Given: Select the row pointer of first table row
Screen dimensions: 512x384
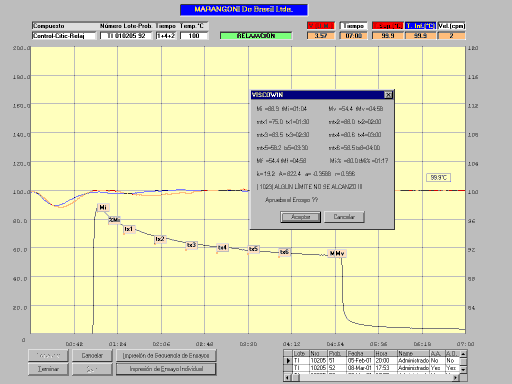Looking at the screenshot, I should coord(288,361).
